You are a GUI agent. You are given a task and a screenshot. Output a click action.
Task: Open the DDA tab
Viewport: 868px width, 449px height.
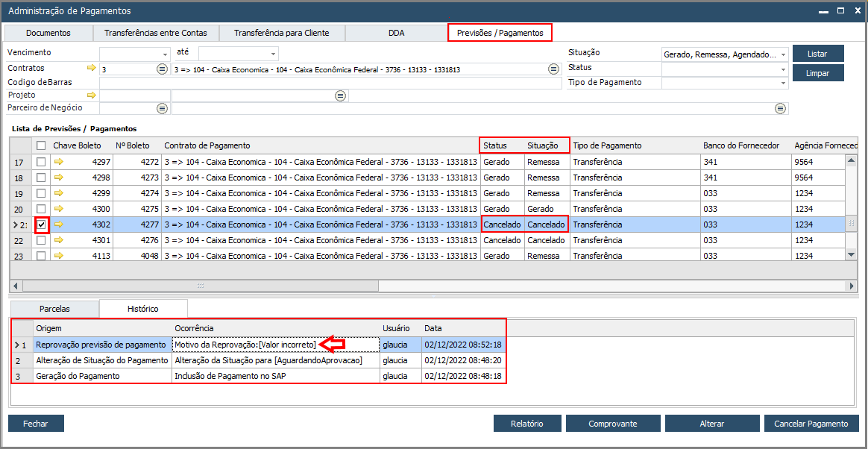tap(397, 33)
